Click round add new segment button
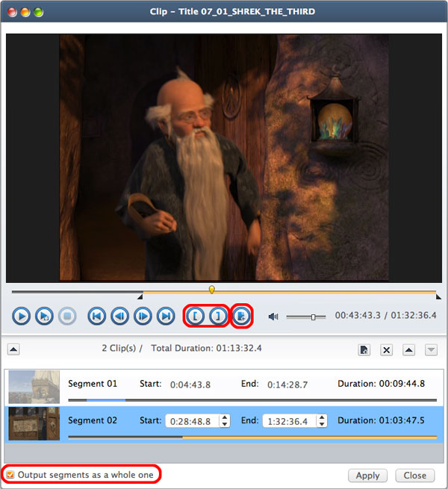Viewport: 448px width, 489px height. coord(241,317)
